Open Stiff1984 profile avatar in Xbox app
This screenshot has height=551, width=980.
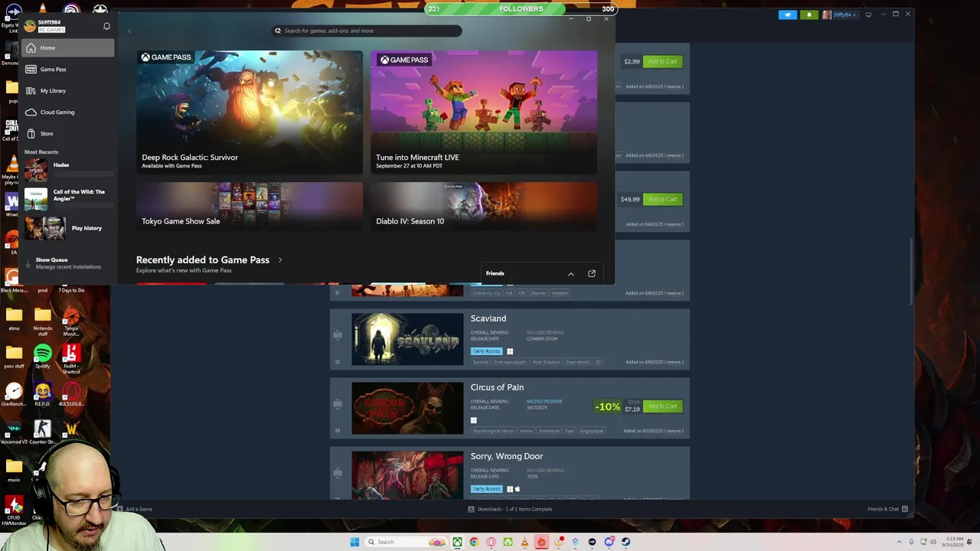click(x=30, y=26)
